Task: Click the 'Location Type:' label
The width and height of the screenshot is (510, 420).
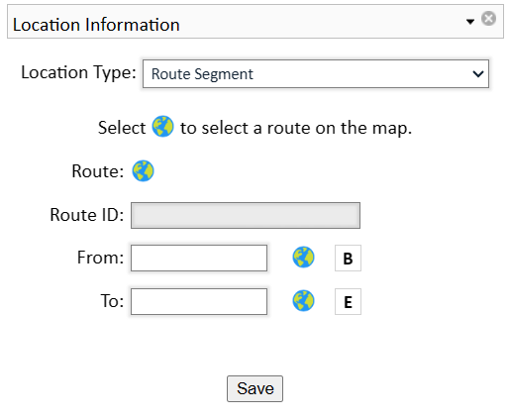Action: (x=78, y=72)
